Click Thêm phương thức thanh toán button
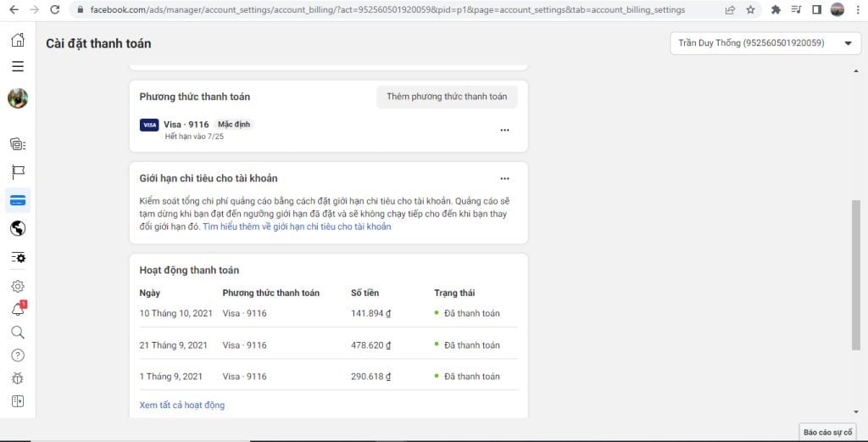The height and width of the screenshot is (442, 868). pyautogui.click(x=447, y=97)
